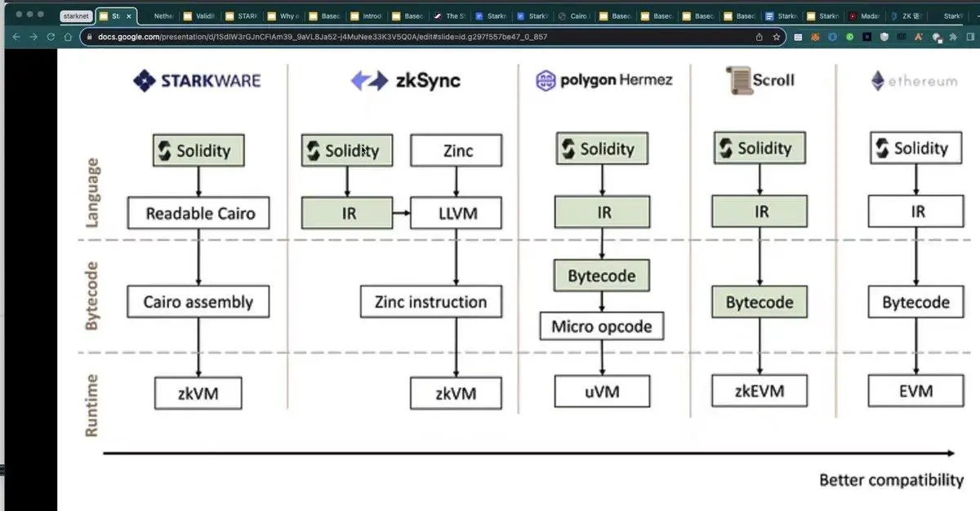Select the zkVM box under StarkWare
The width and height of the screenshot is (980, 511).
point(198,393)
